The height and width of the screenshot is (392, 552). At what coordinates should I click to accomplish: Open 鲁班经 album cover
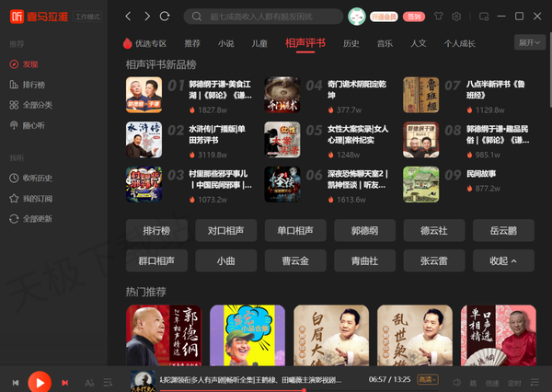pyautogui.click(x=421, y=95)
